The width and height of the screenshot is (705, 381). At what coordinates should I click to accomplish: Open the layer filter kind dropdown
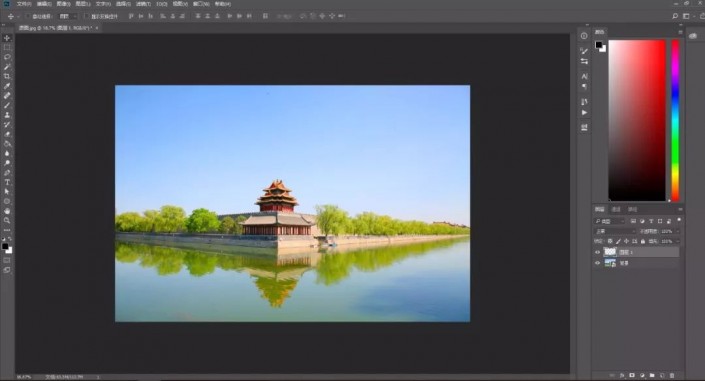[610, 221]
